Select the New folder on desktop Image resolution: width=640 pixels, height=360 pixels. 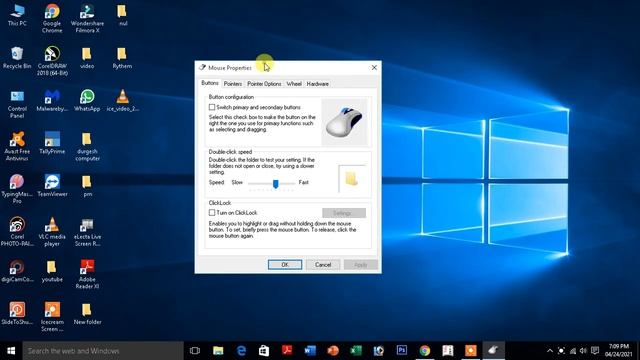pos(87,313)
